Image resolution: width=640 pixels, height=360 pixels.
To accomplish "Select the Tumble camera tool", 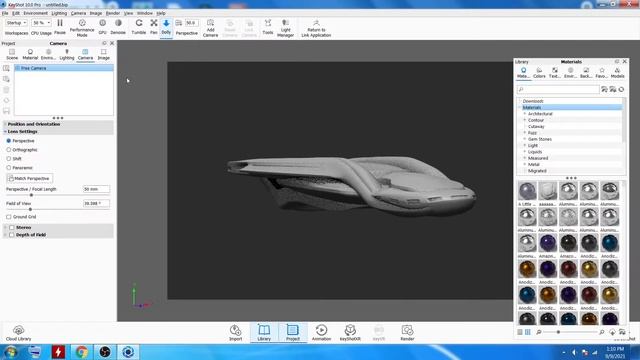I will point(139,27).
